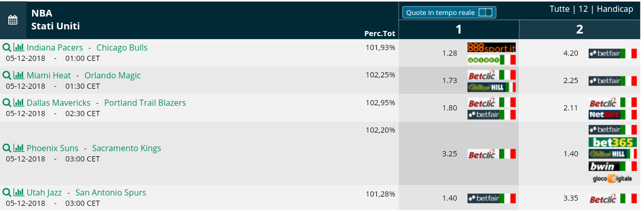Click the magnifier icon for Indiana Pacers match

(7, 47)
